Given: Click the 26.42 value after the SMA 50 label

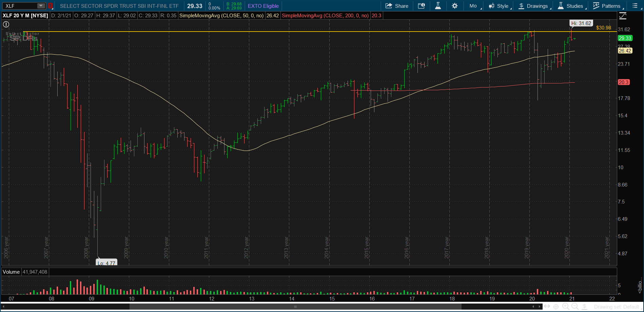Looking at the screenshot, I should [273, 16].
